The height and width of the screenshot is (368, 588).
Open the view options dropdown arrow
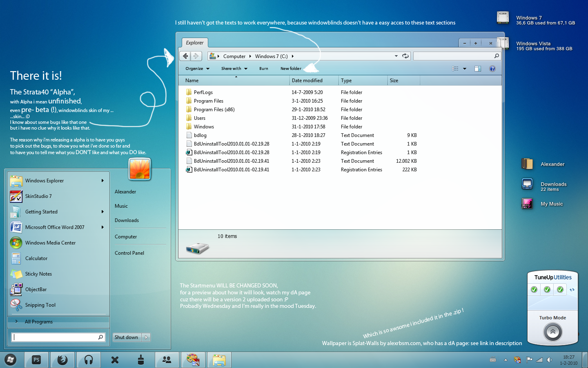pos(465,69)
